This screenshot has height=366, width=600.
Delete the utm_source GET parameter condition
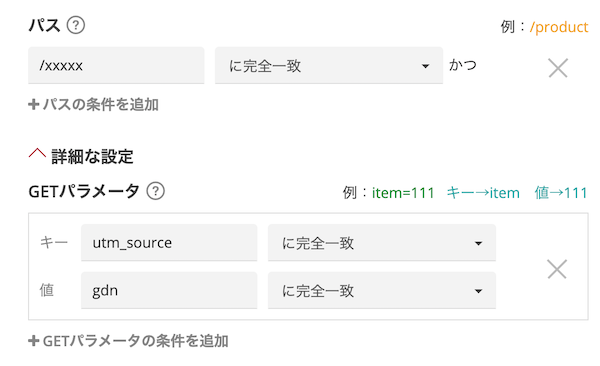pos(557,269)
